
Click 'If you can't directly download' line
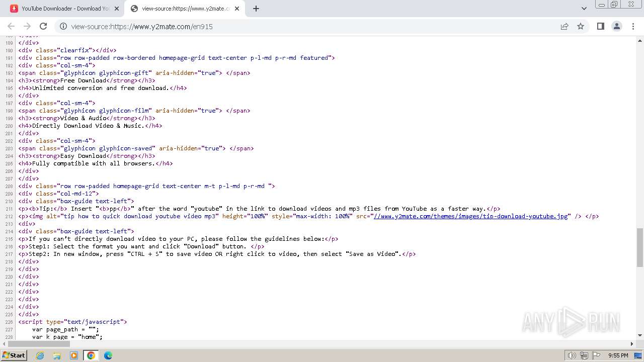[x=179, y=239]
